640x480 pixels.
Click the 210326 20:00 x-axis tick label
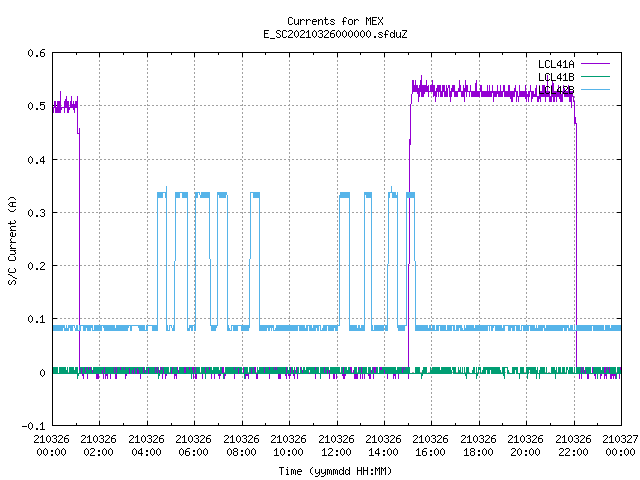coord(525,445)
